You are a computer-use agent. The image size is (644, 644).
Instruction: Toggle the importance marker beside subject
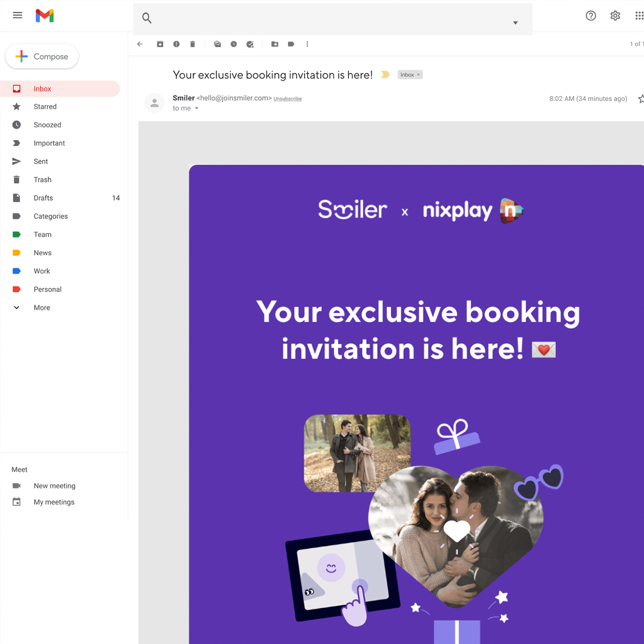coord(385,75)
